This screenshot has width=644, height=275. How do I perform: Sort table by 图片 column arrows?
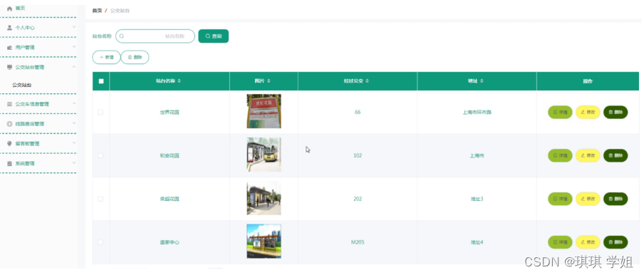click(x=269, y=81)
